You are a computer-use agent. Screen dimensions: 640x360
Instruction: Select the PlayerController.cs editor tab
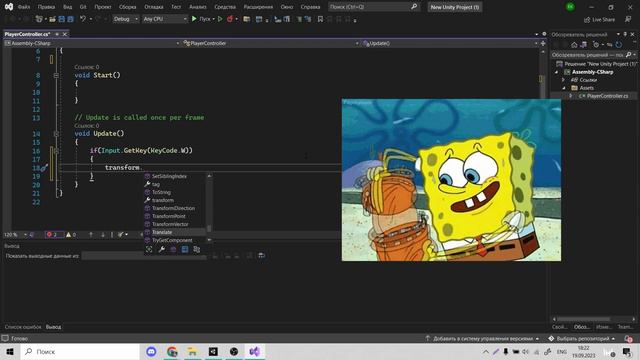pyautogui.click(x=27, y=34)
